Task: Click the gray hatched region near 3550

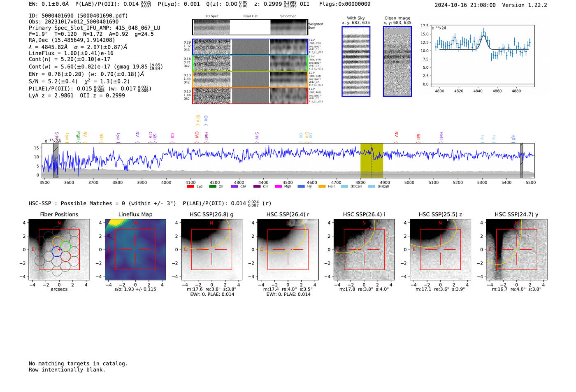Action: 56,161
